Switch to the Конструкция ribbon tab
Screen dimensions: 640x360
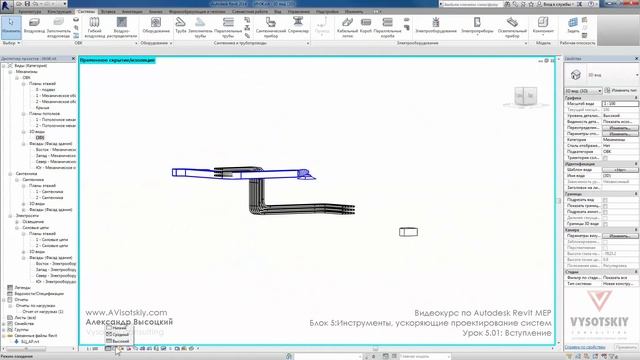tap(59, 11)
